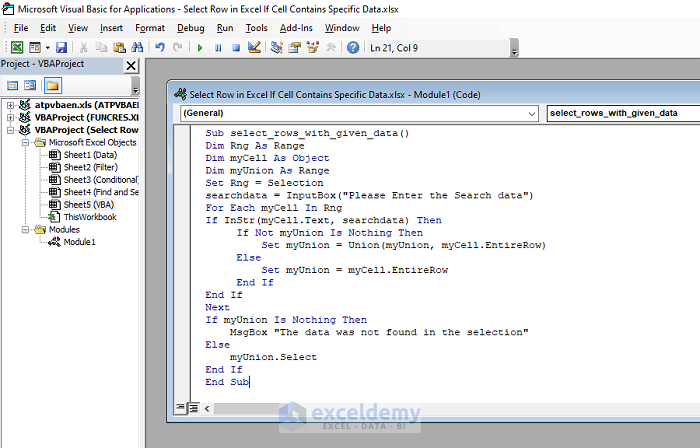Open VBA Help question mark icon

(353, 47)
